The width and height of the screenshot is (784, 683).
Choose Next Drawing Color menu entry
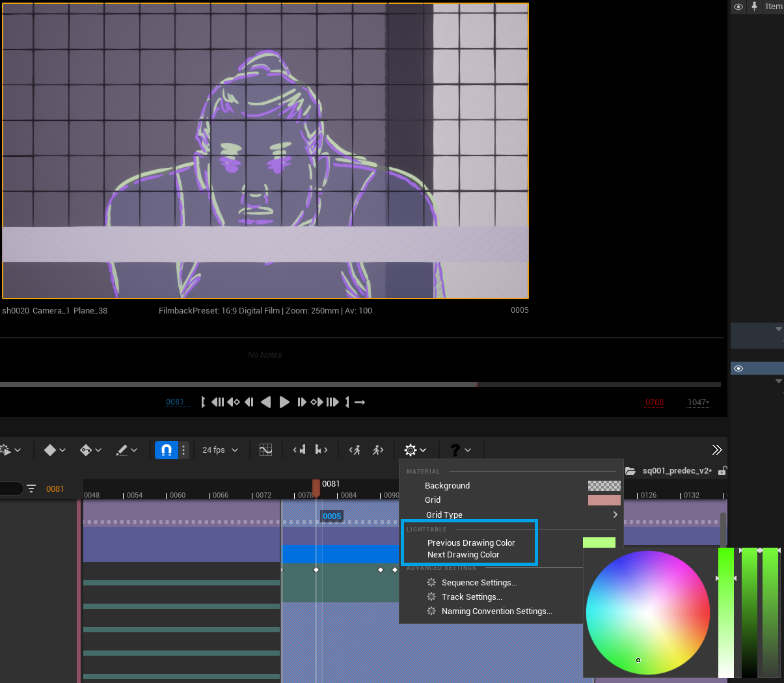point(463,554)
